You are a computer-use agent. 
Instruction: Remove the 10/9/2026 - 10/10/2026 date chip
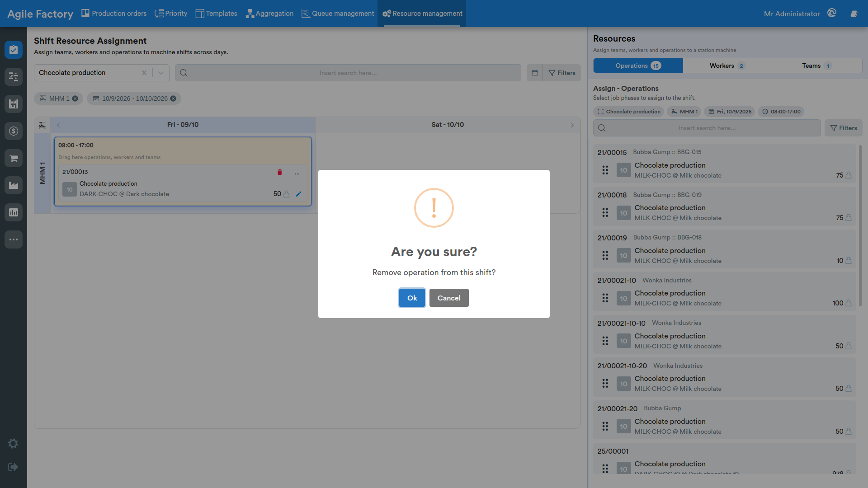click(173, 99)
